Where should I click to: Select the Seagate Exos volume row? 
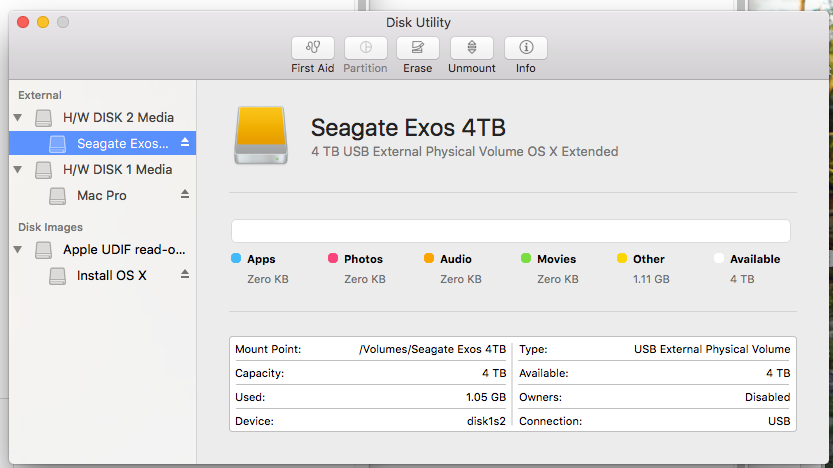click(x=103, y=143)
